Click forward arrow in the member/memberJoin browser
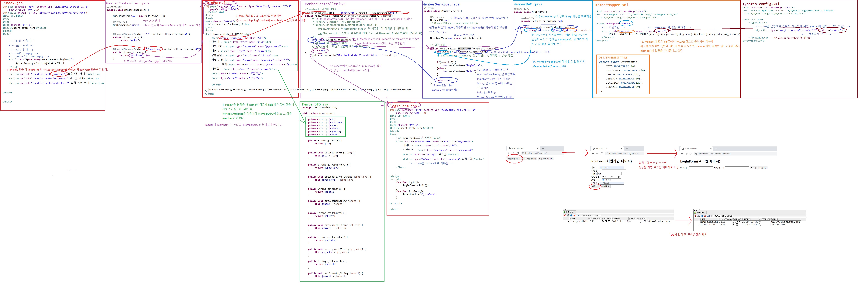This screenshot has height=291, width=868. [x=687, y=154]
